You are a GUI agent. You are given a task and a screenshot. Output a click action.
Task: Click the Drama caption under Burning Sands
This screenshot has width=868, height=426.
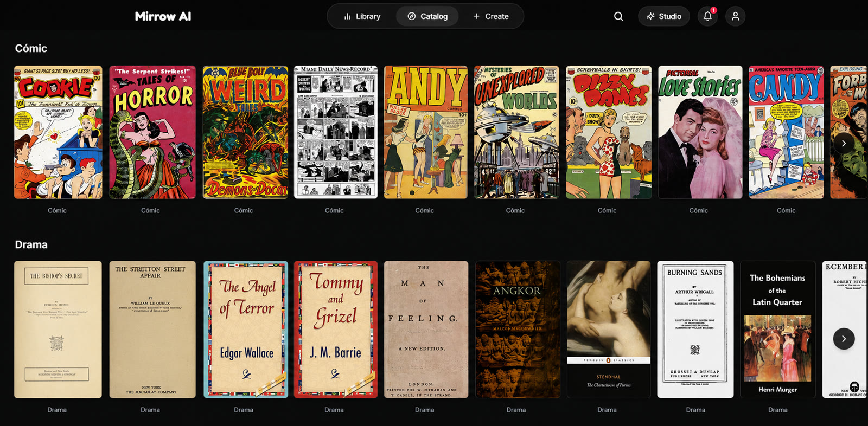[695, 410]
